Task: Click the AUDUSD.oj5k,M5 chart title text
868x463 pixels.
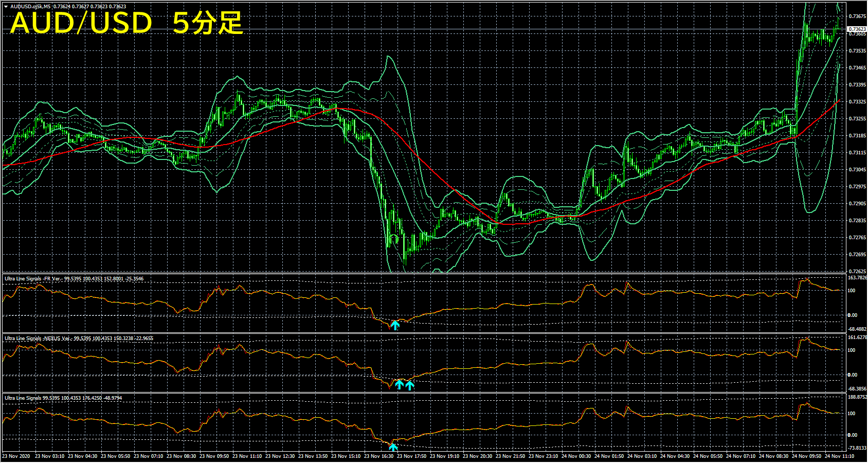Action: point(30,7)
